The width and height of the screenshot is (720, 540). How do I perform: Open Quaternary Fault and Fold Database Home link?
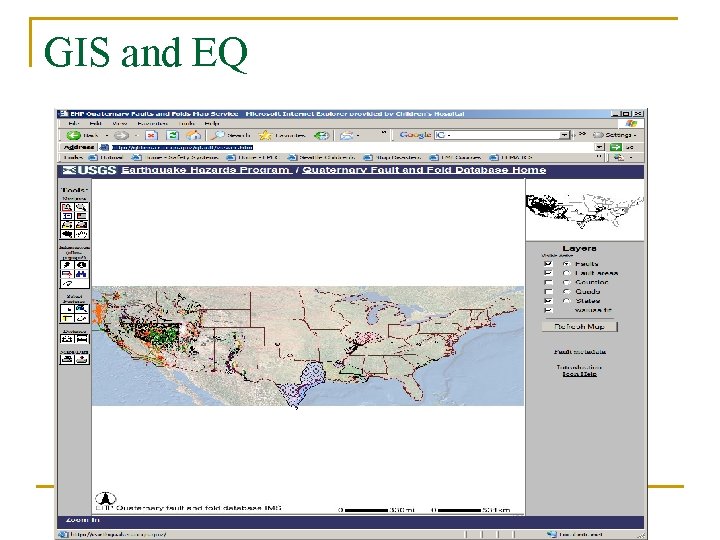[x=424, y=170]
